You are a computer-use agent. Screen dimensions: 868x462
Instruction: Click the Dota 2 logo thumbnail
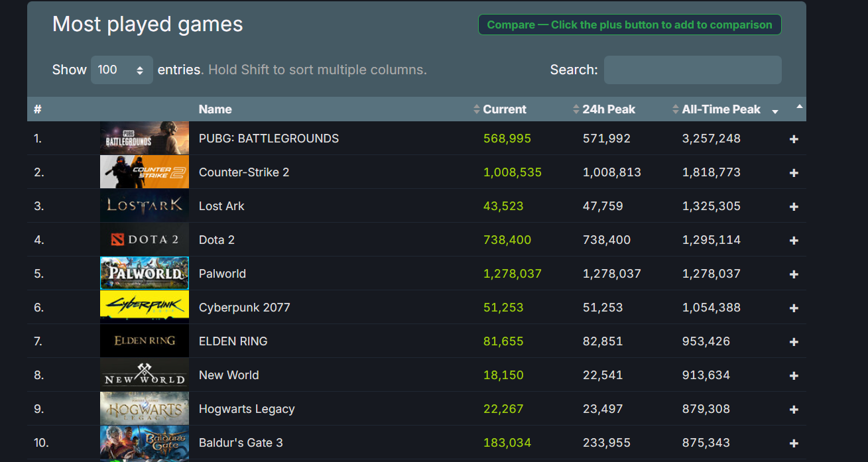click(145, 239)
